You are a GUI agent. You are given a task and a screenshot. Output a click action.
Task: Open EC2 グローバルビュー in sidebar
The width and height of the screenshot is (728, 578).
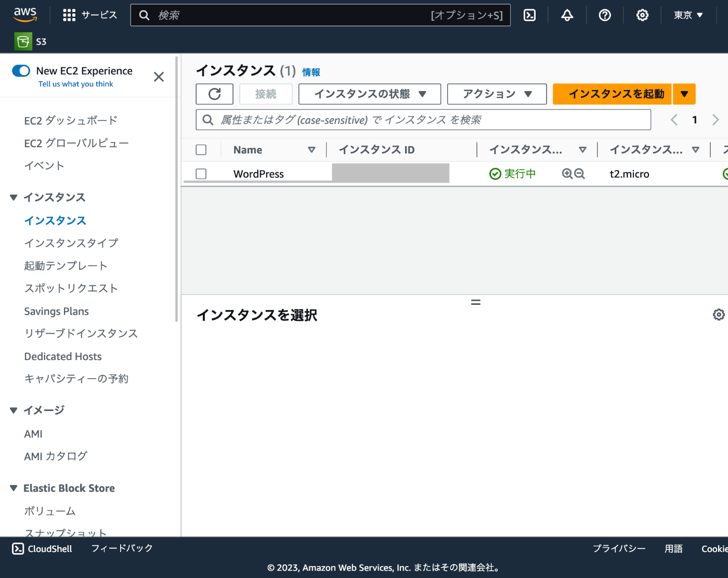[x=76, y=143]
